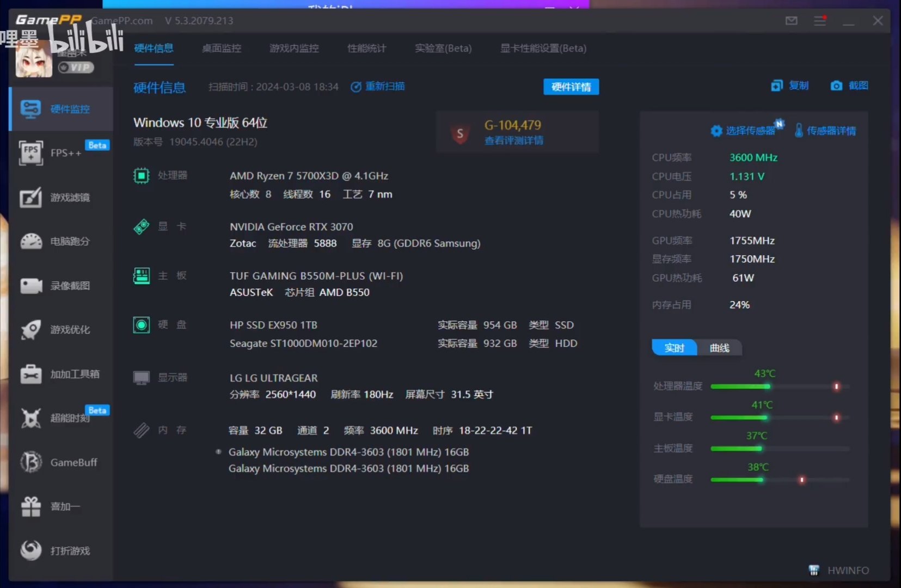Screen dimensions: 901x588
Task: Open the 游戏优化 rocket icon
Action: pyautogui.click(x=30, y=329)
